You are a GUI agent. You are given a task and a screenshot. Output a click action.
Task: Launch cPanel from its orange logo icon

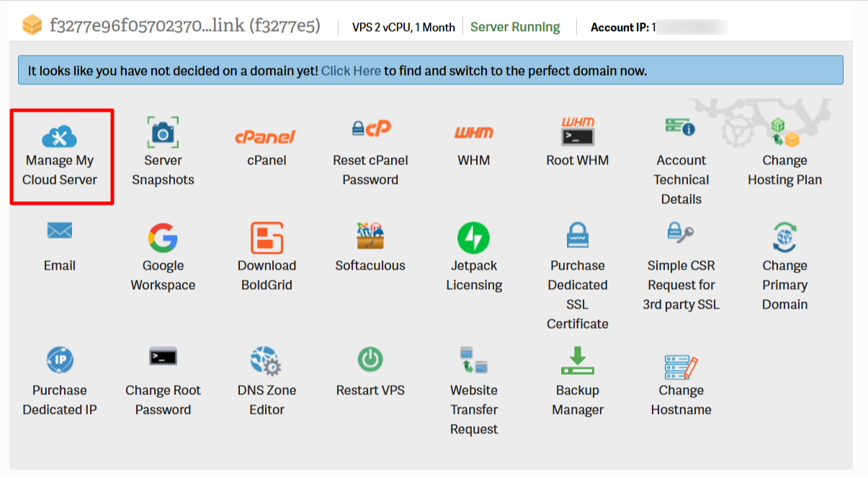tap(267, 136)
